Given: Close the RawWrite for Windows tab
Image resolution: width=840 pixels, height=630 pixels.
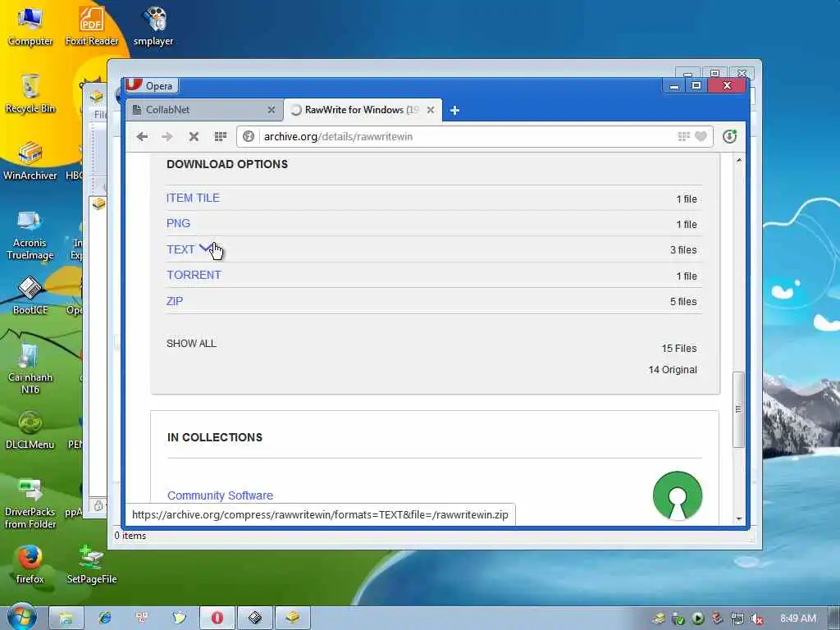Looking at the screenshot, I should click(430, 110).
